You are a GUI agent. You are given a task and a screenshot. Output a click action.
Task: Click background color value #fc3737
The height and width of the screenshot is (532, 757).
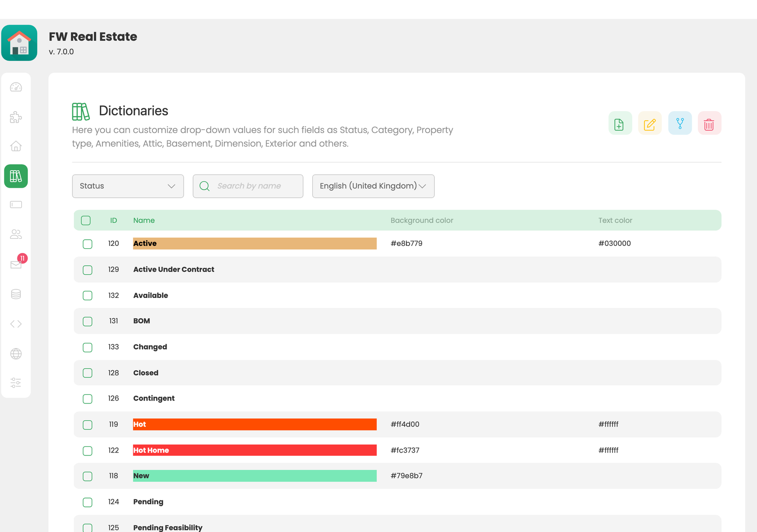tap(405, 451)
